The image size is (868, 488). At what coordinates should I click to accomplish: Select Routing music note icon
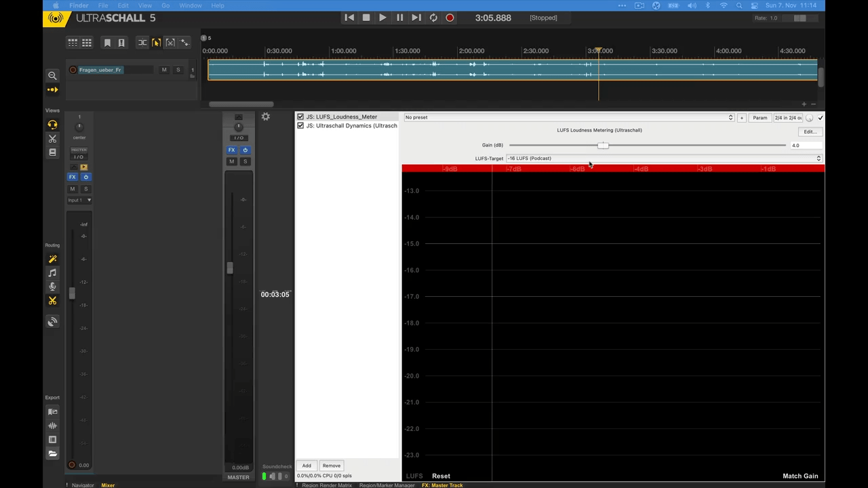coord(52,273)
